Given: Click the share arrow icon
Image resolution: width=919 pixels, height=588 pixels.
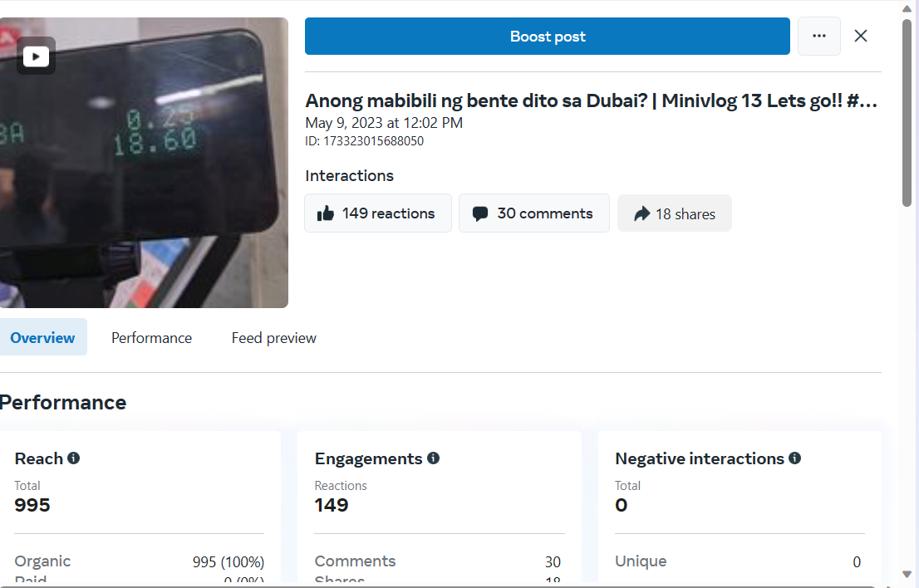Looking at the screenshot, I should tap(641, 213).
